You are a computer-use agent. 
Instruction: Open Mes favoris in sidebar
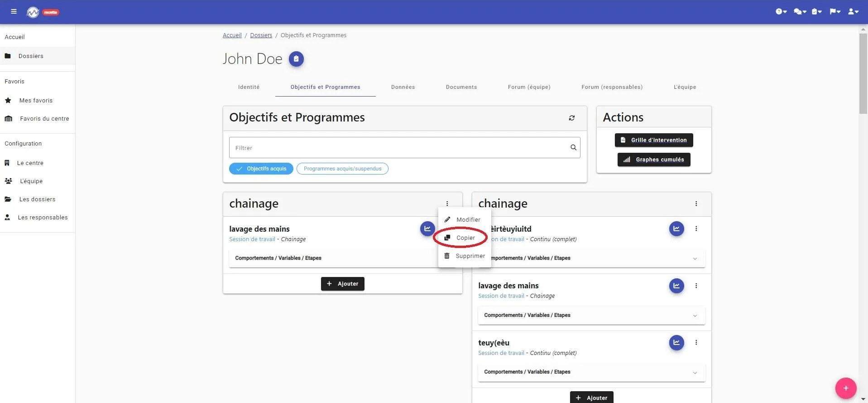pyautogui.click(x=38, y=100)
